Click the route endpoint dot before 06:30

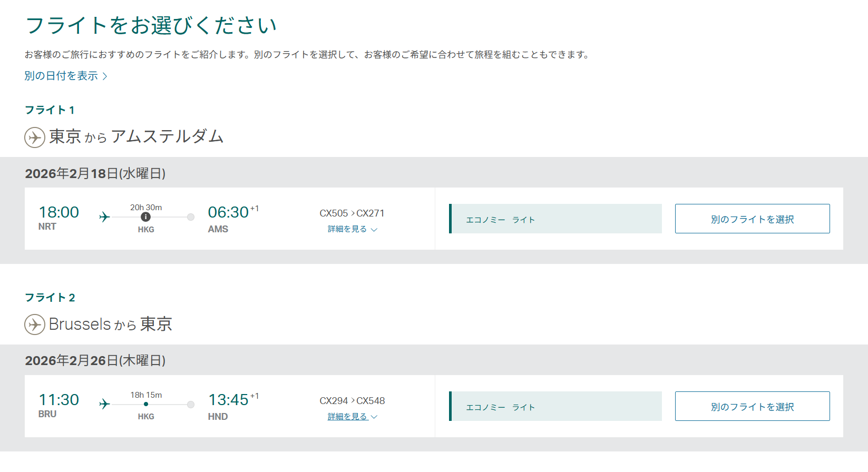click(191, 217)
